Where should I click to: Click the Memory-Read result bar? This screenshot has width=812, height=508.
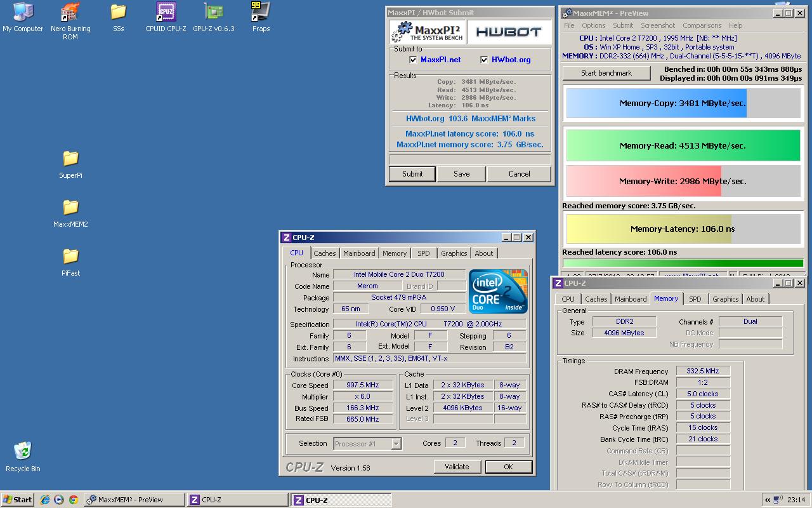pos(683,145)
